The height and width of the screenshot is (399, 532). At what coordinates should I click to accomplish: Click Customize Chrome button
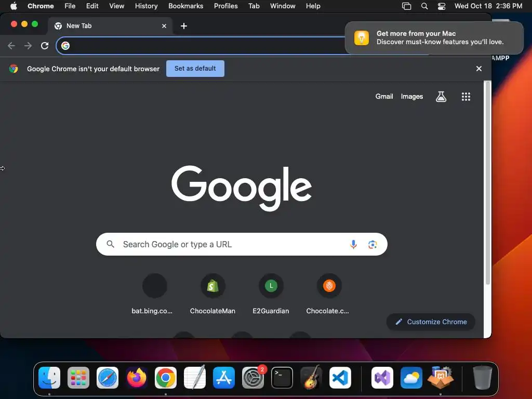coord(431,322)
